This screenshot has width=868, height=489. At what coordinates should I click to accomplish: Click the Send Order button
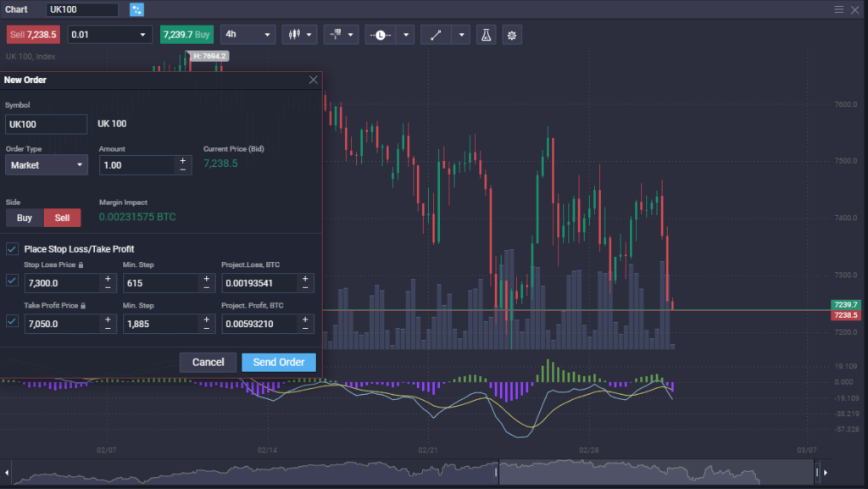[x=278, y=362]
